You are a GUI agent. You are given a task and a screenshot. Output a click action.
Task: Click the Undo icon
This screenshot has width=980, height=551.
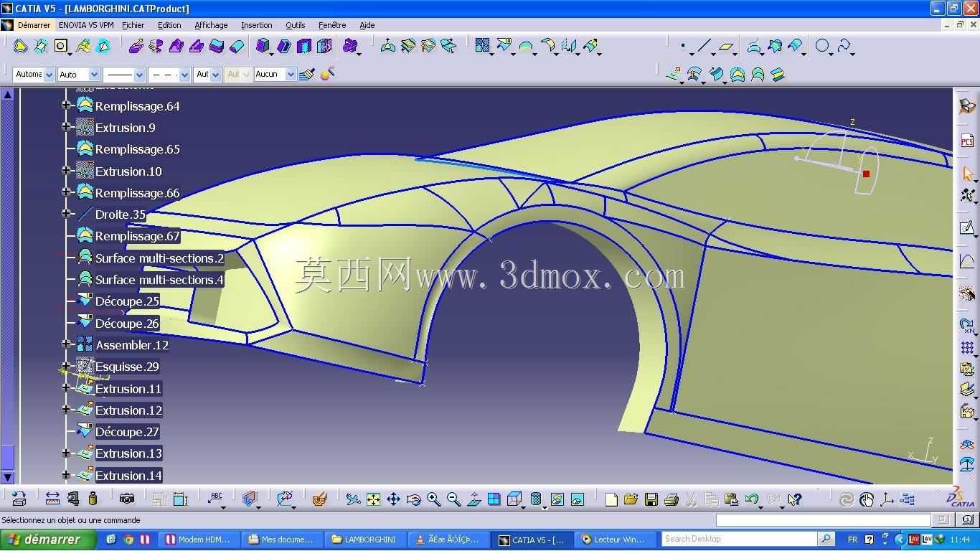[x=752, y=499]
